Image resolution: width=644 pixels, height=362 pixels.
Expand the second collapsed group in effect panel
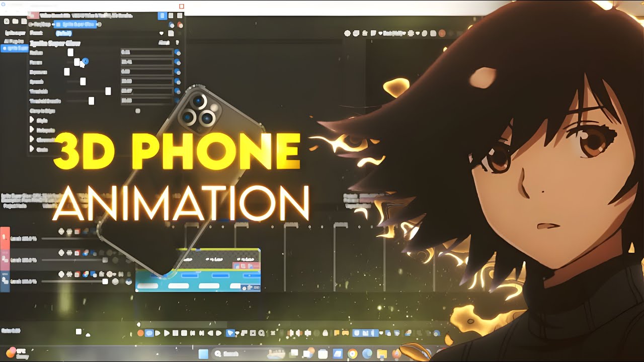[32, 130]
